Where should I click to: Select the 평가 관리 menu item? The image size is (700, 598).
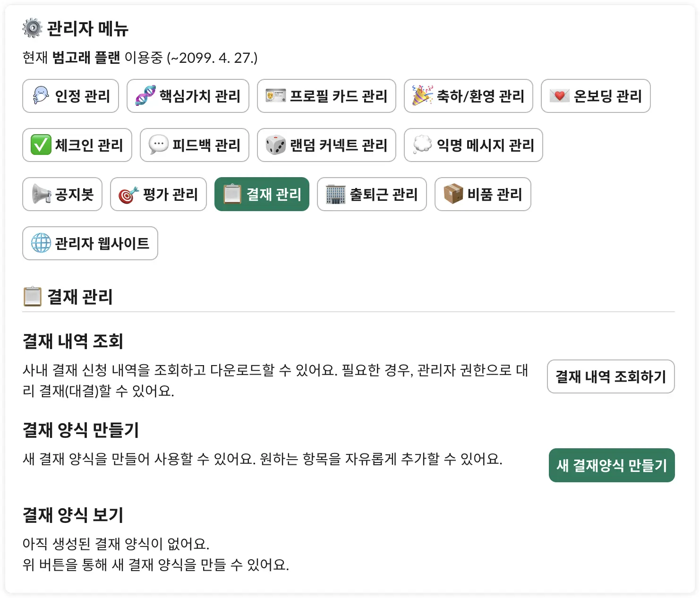[158, 194]
